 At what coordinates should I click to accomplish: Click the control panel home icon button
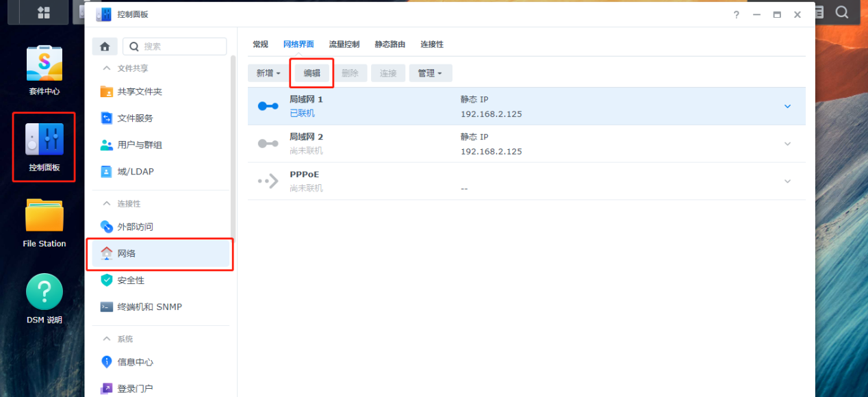105,47
